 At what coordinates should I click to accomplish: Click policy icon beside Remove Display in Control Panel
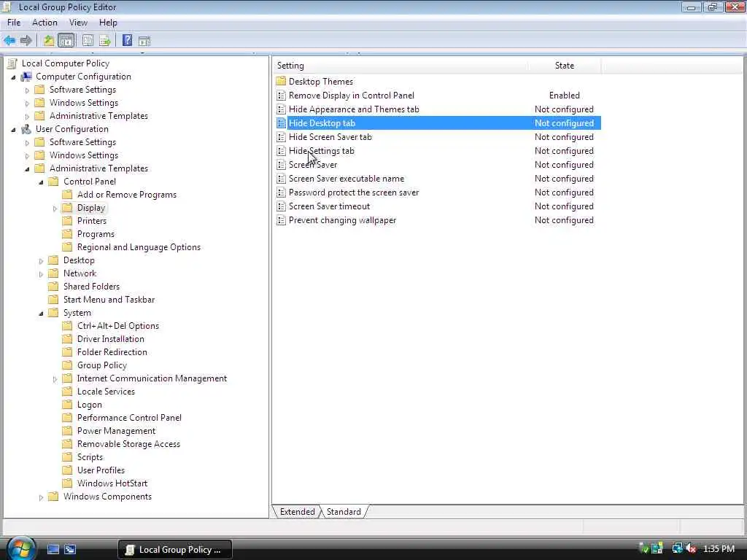tap(281, 96)
